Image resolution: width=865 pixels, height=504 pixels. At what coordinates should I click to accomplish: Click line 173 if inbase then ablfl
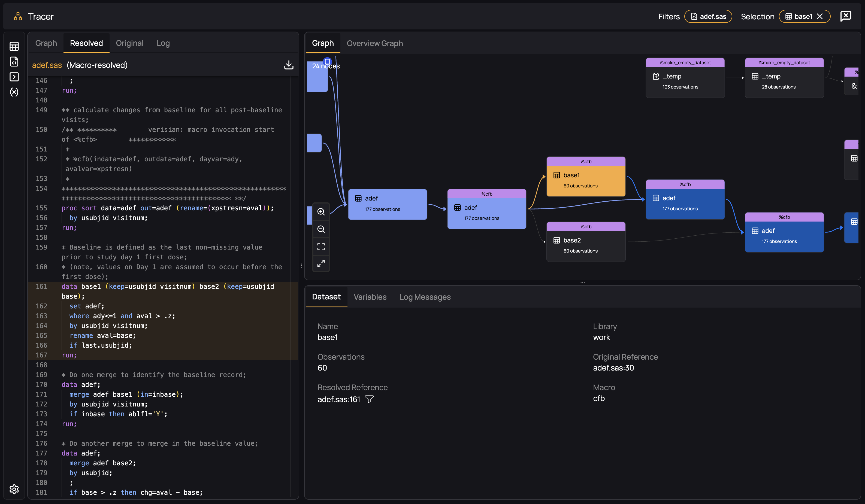[x=119, y=414]
